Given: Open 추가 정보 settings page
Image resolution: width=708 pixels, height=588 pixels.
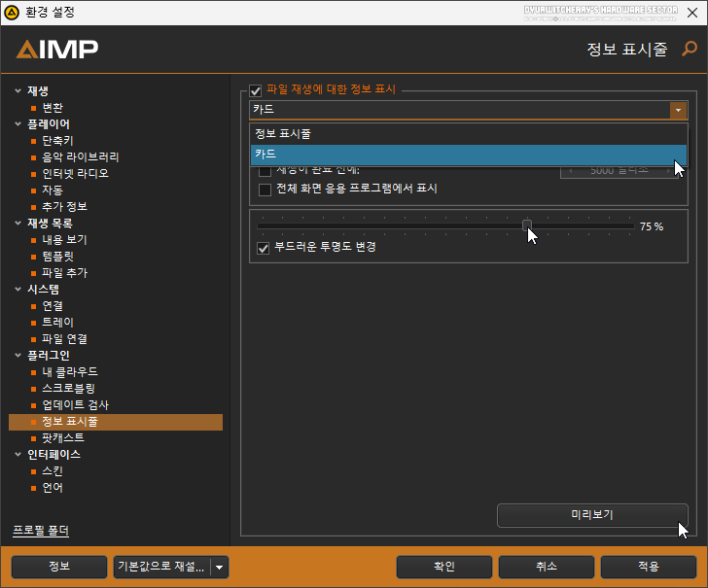Looking at the screenshot, I should click(x=64, y=207).
